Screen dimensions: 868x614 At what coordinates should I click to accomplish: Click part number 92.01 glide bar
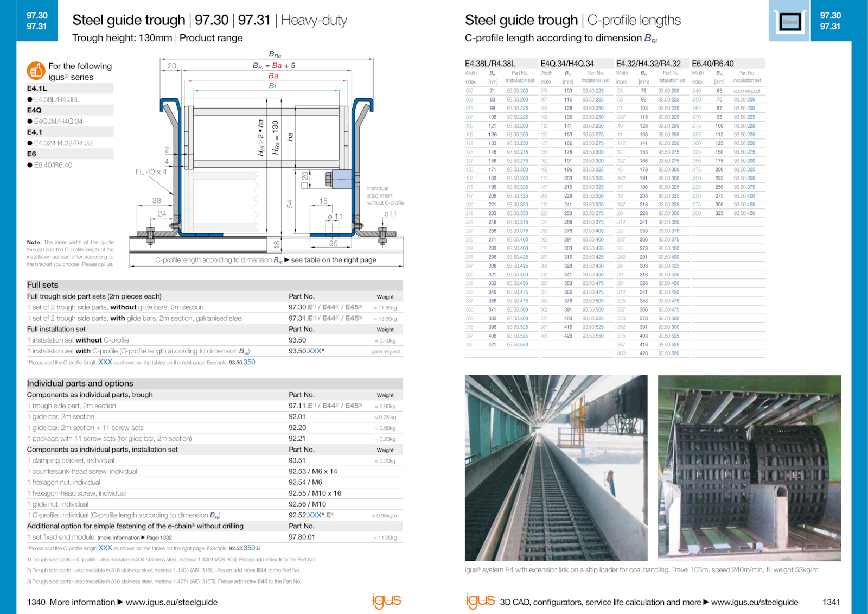tap(297, 417)
